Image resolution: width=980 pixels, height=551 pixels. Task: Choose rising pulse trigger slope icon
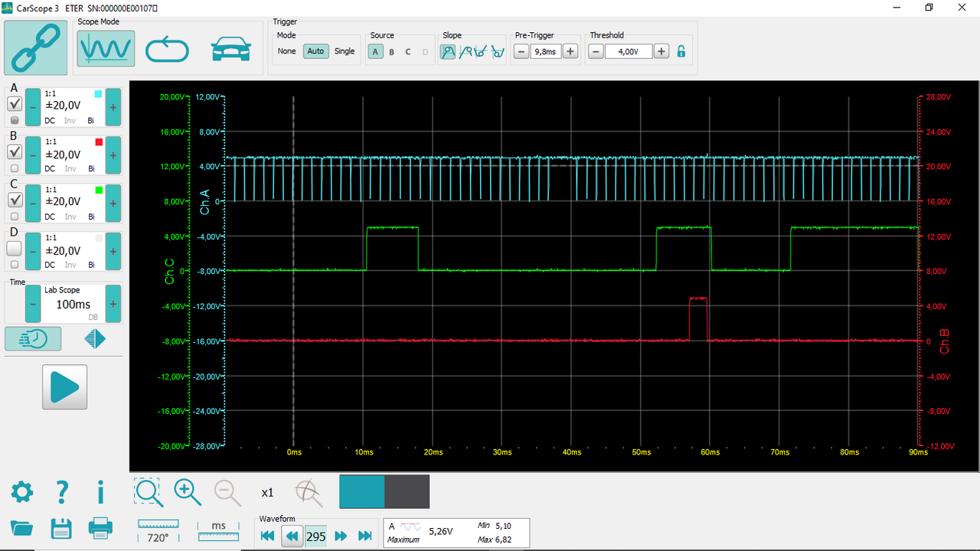481,52
